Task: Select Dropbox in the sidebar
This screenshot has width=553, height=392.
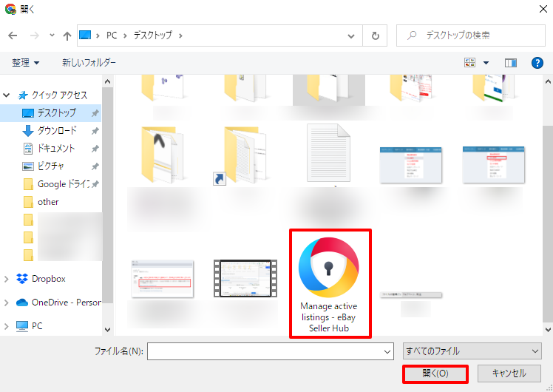Action: 49,279
